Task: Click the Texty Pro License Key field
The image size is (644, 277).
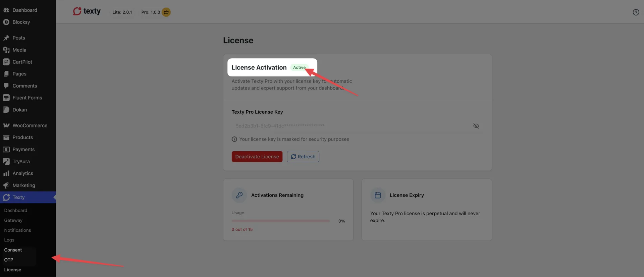Action: [x=357, y=126]
